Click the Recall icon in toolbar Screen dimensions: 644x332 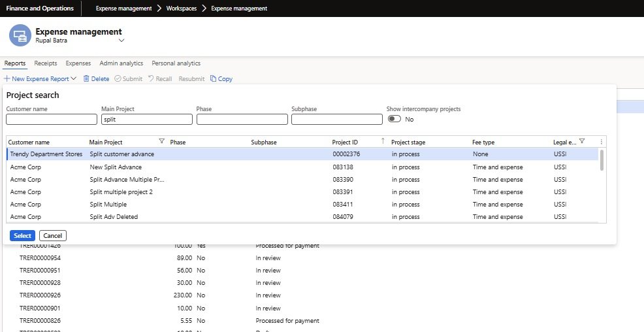click(151, 79)
